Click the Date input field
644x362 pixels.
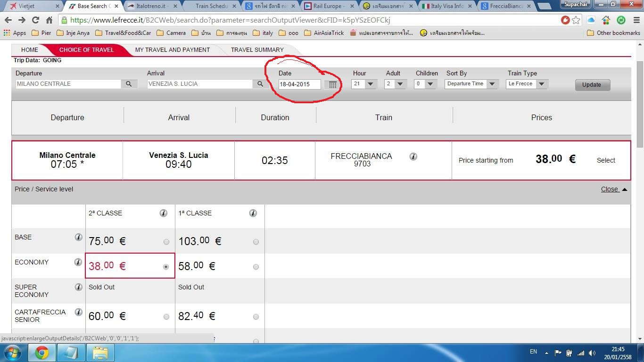click(299, 84)
